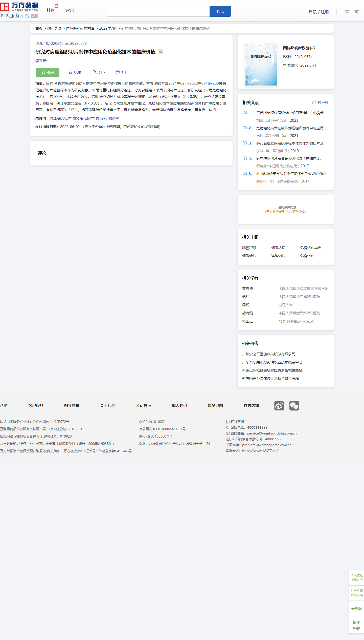Open footer 客户服务 link
The height and width of the screenshot is (640, 364).
click(x=36, y=406)
